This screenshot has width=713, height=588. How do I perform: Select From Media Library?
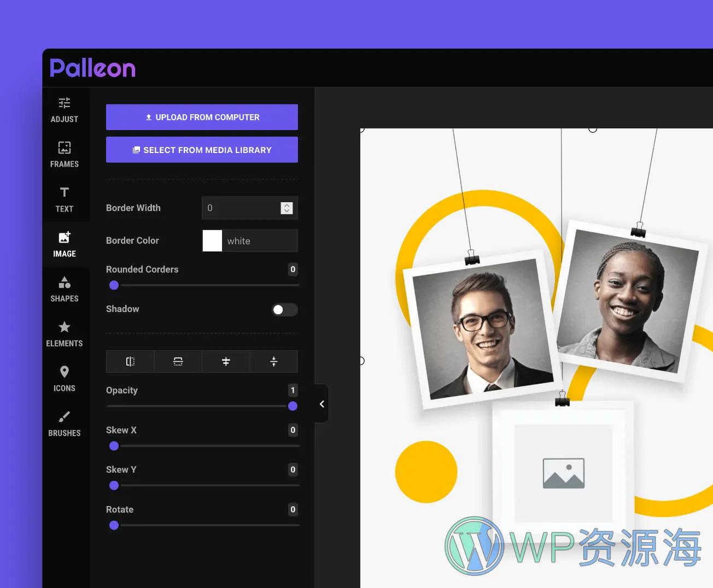(x=201, y=150)
